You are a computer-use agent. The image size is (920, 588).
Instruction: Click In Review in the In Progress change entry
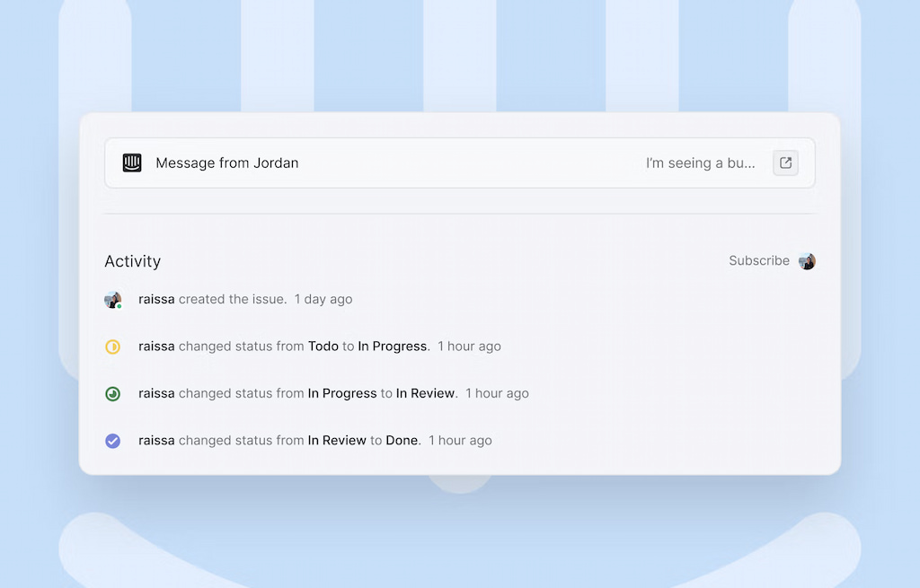(426, 393)
